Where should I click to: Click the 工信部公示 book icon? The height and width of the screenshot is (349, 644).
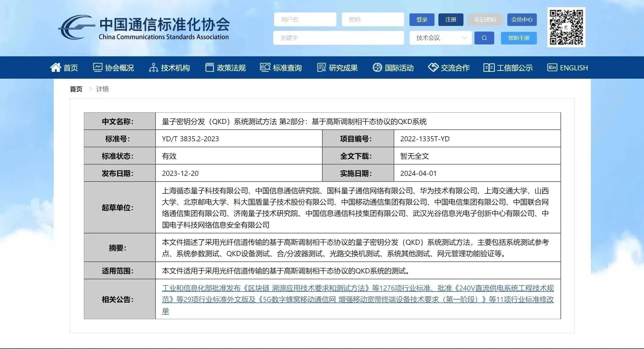point(489,67)
